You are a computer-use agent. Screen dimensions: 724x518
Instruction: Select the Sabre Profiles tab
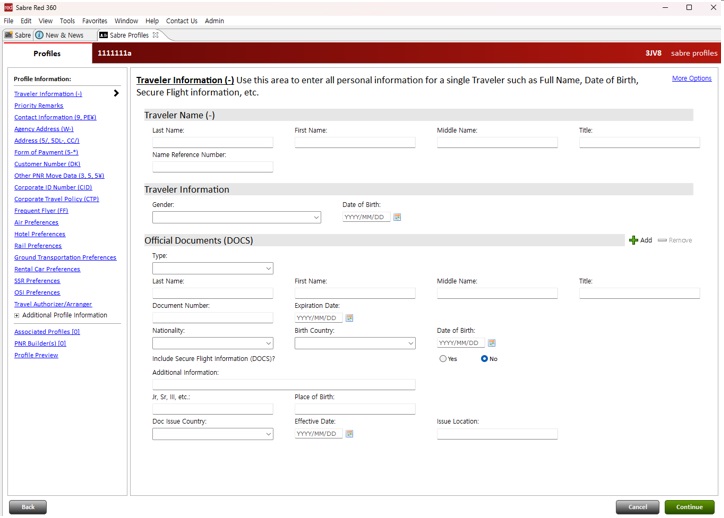pos(129,35)
